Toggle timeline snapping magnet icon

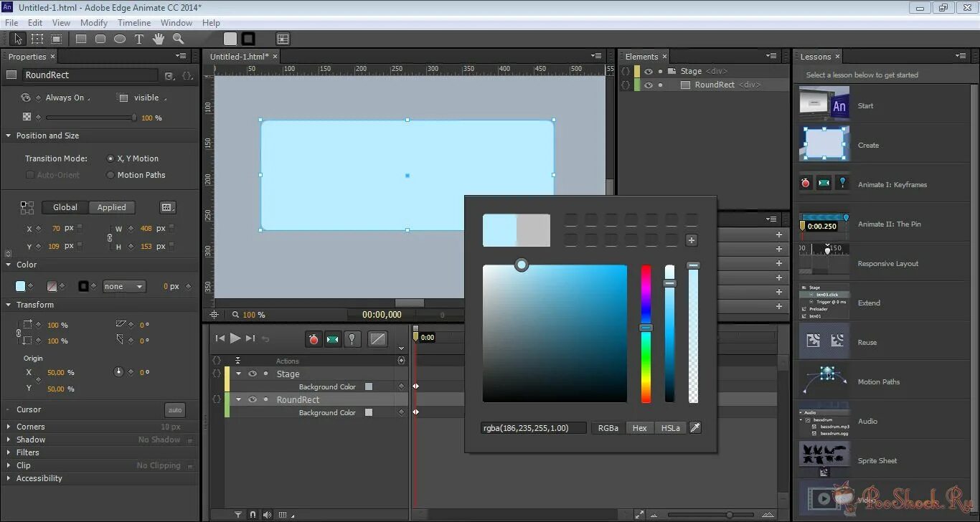(253, 515)
